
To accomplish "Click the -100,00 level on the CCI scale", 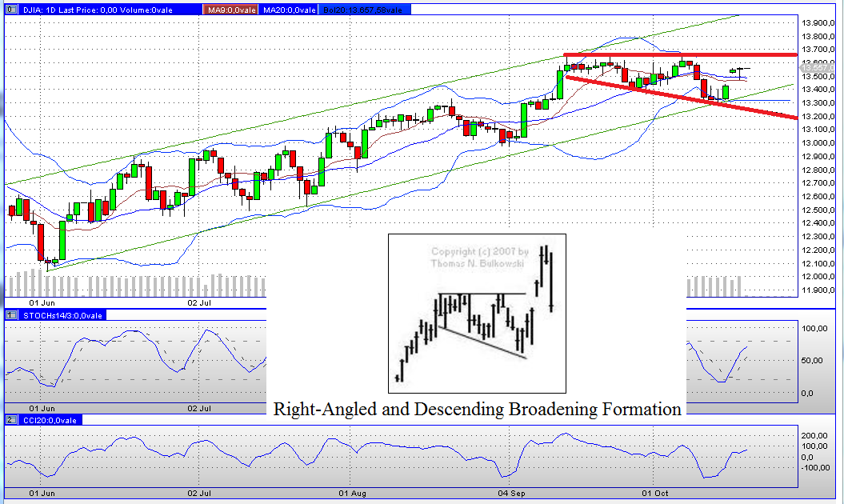I will pyautogui.click(x=815, y=467).
